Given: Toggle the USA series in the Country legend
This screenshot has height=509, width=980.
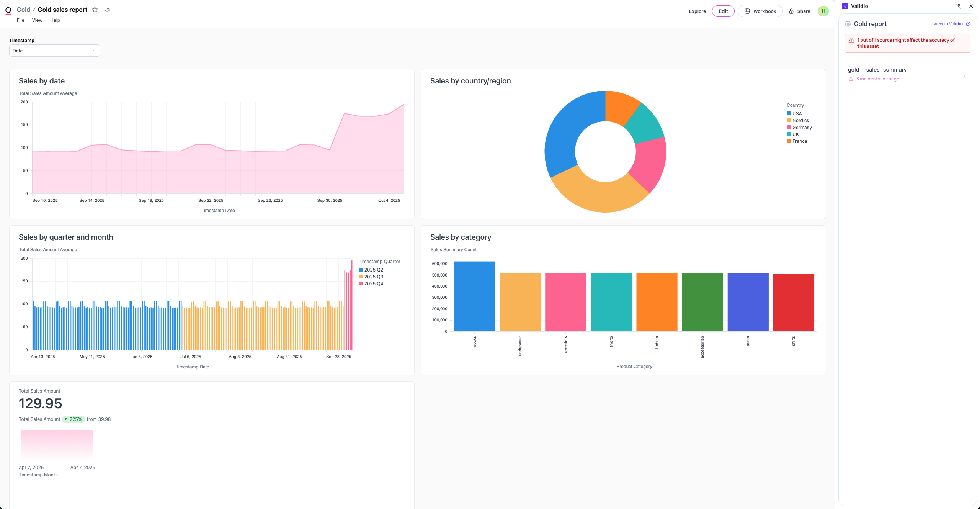Looking at the screenshot, I should [x=797, y=114].
